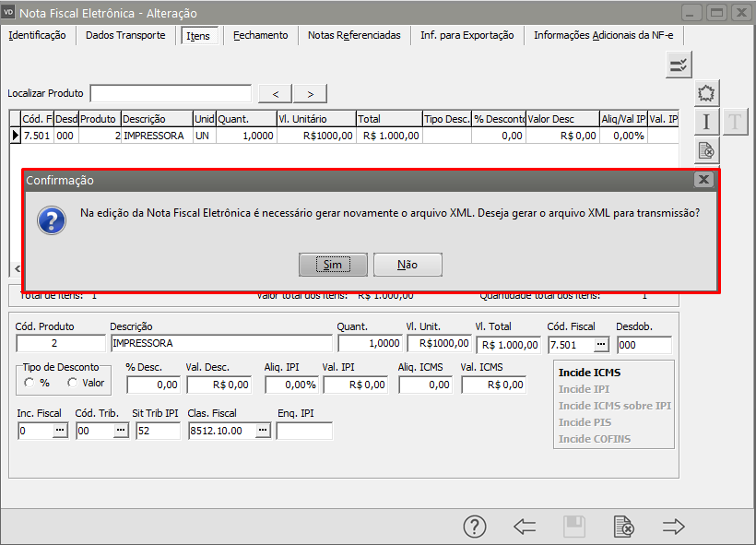Screen dimensions: 756x545
Task: Click the cancel document icon in bottom bar
Action: (x=624, y=527)
